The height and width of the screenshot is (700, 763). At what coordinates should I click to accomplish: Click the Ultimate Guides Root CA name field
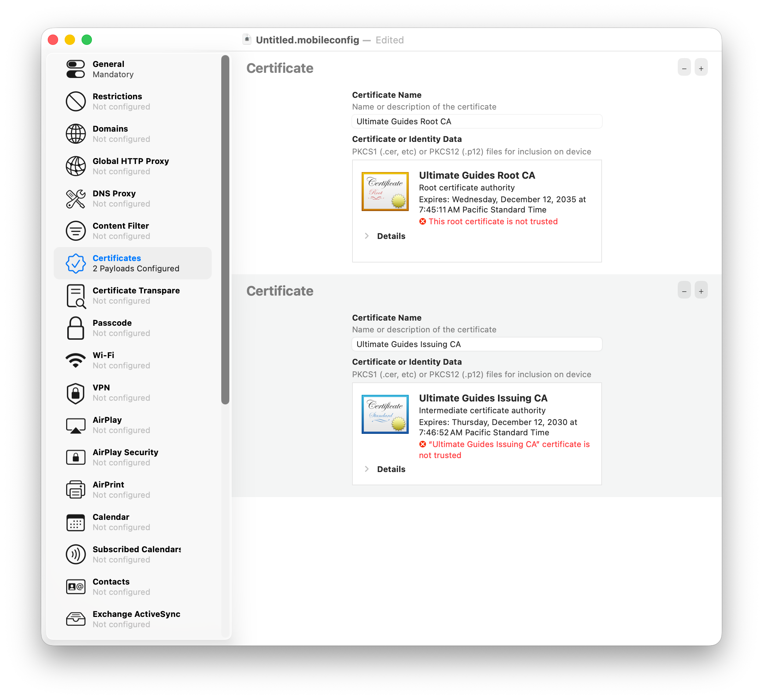point(477,121)
